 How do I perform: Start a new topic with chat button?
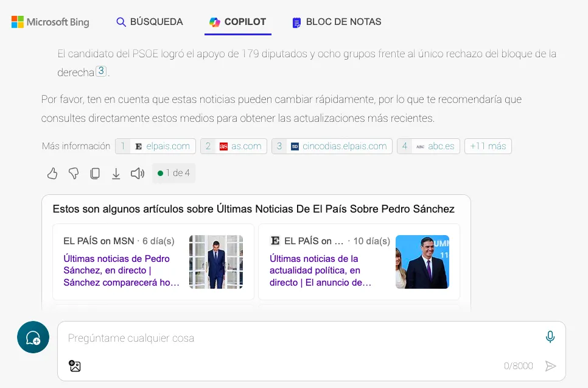[33, 337]
